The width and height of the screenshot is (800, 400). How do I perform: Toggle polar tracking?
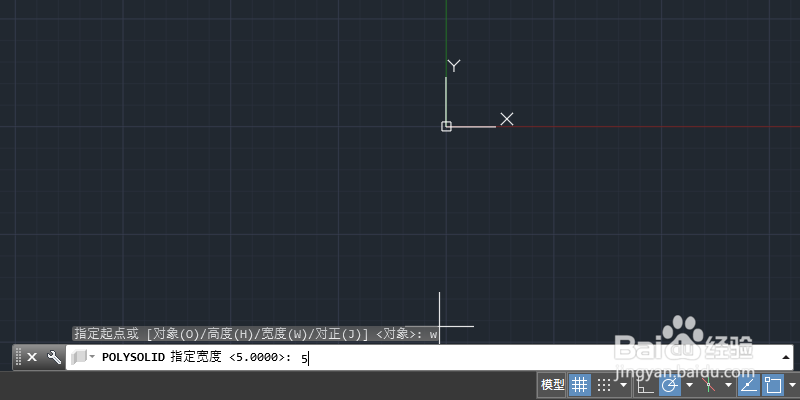(x=670, y=385)
